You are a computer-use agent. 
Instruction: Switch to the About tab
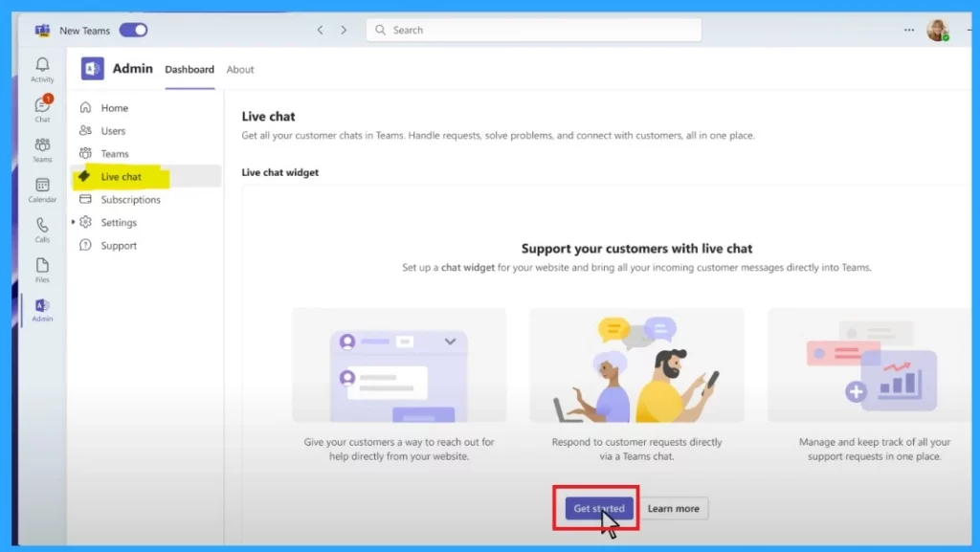(x=240, y=69)
